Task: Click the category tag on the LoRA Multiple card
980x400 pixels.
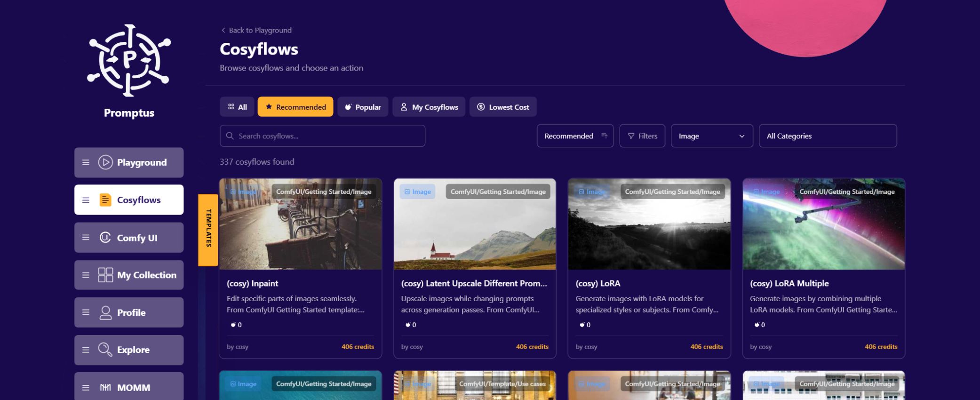Action: (x=847, y=192)
